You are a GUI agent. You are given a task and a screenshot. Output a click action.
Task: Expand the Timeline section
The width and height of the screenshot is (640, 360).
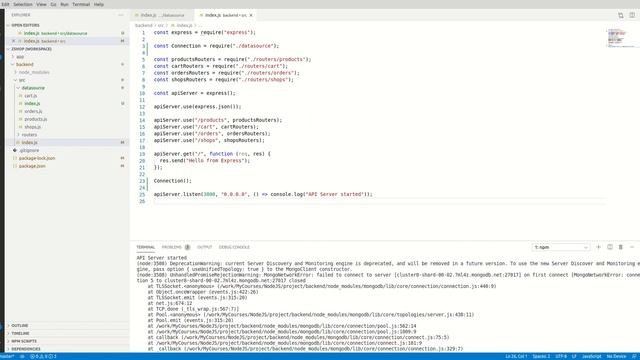20,333
